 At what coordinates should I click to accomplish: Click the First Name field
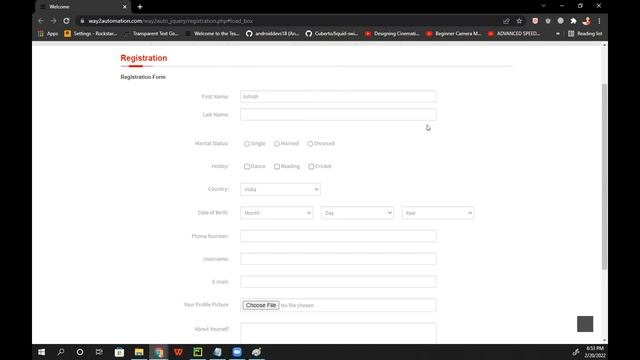(338, 96)
